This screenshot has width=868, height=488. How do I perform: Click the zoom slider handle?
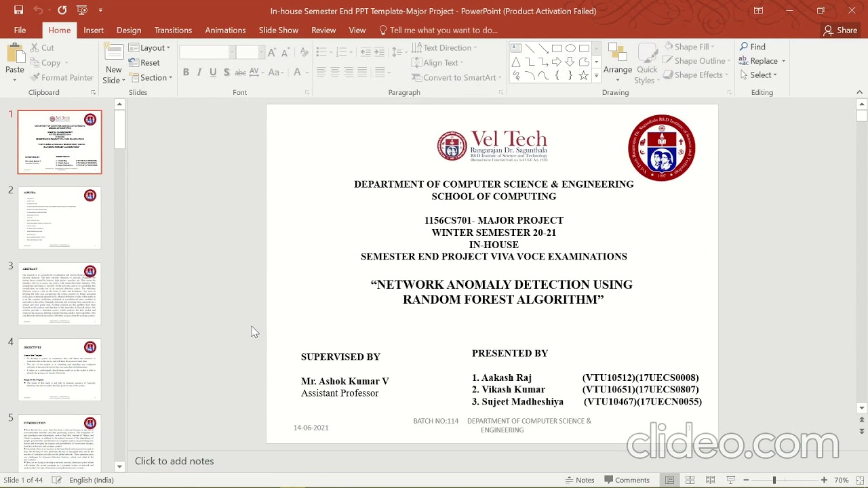[x=774, y=480]
